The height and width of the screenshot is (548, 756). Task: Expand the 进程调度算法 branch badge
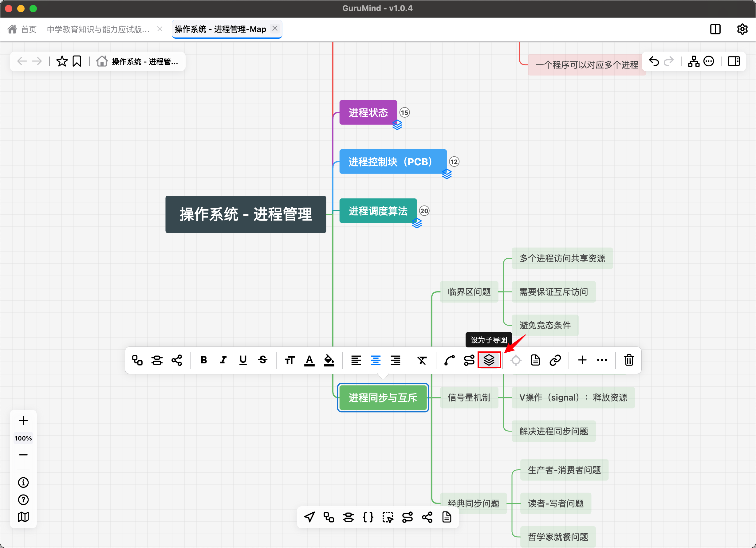click(424, 210)
